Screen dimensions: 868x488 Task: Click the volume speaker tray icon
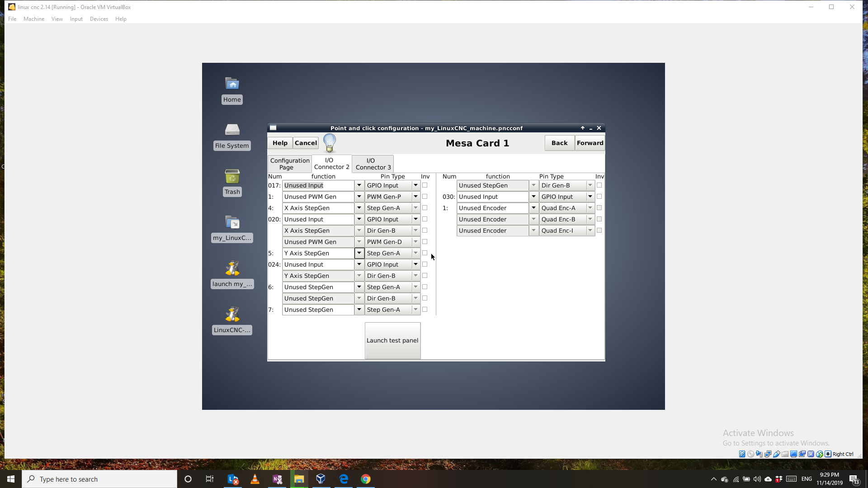pos(757,479)
